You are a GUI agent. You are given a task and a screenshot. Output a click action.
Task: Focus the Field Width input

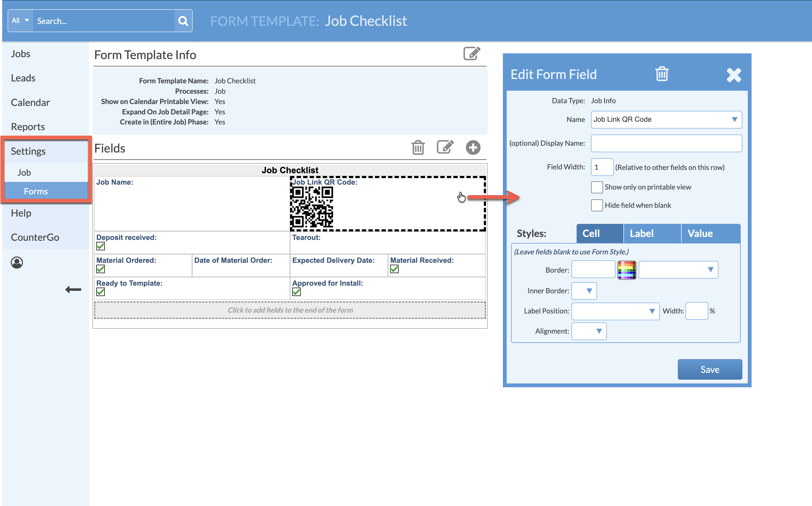tap(602, 167)
